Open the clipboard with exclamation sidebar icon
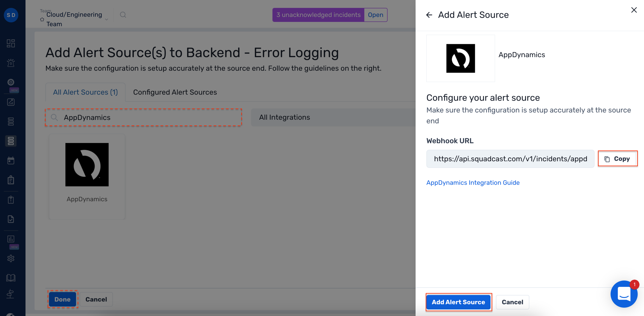Screen dimensions: 644x316 point(11,200)
